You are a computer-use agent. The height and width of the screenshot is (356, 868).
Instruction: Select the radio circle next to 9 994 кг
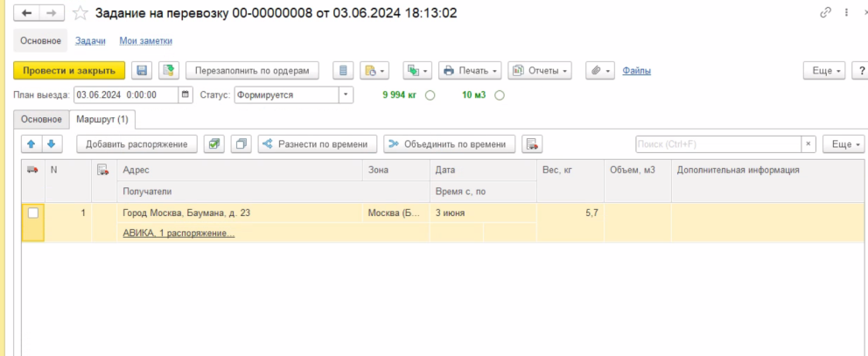click(430, 95)
